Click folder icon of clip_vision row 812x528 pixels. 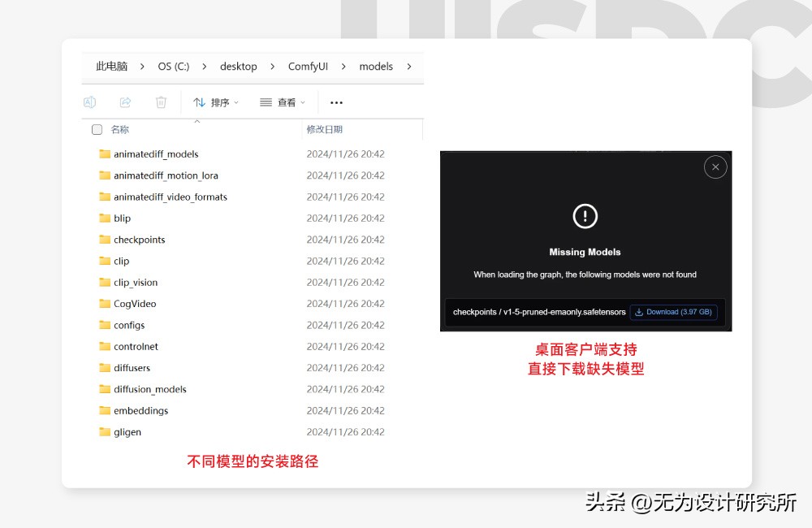coord(105,282)
